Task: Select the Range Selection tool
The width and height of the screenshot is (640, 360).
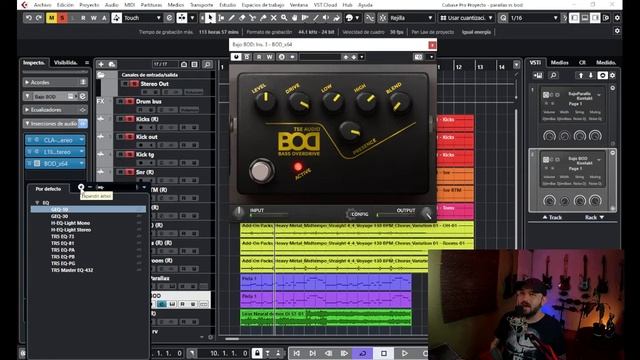Action: [x=221, y=18]
